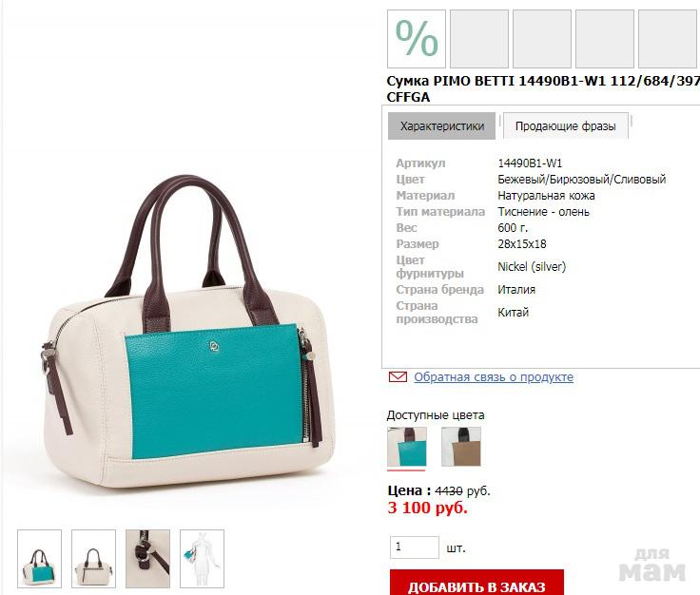This screenshot has height=595, width=700.
Task: Open the Характеристики tab
Action: [x=441, y=125]
